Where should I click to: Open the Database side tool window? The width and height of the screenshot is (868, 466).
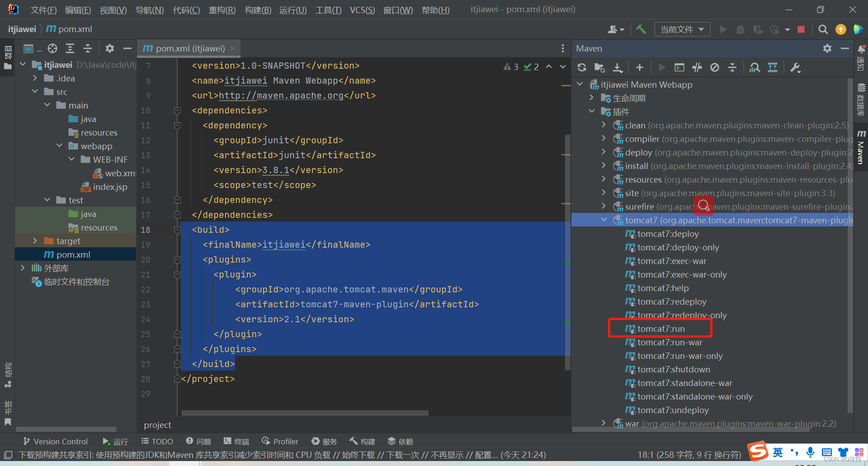[861, 99]
